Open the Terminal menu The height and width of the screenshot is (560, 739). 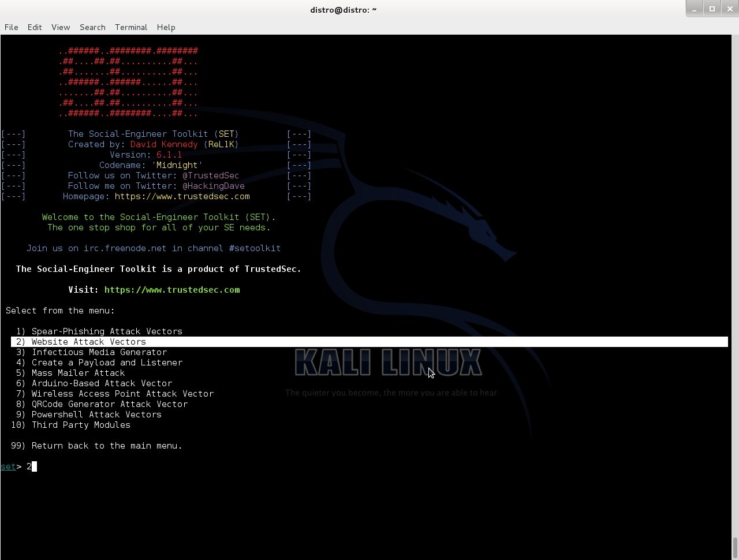tap(131, 27)
